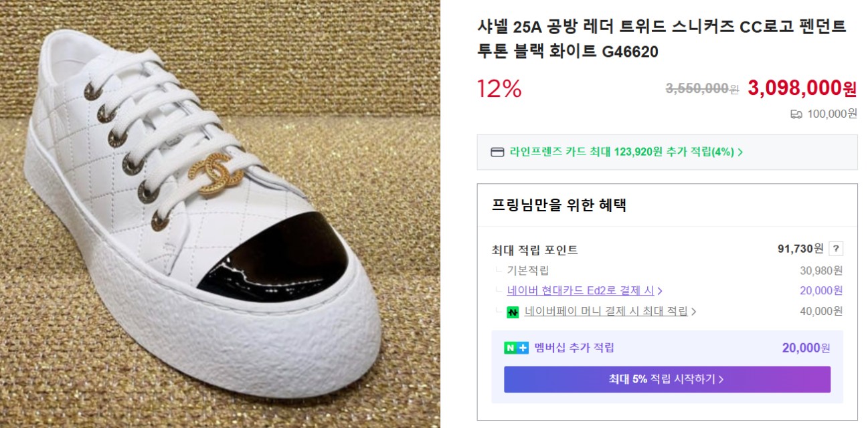This screenshot has width=868, height=428.
Task: Expand chevron after 라인프렌즈 카드 적립(4%)
Action: [740, 152]
